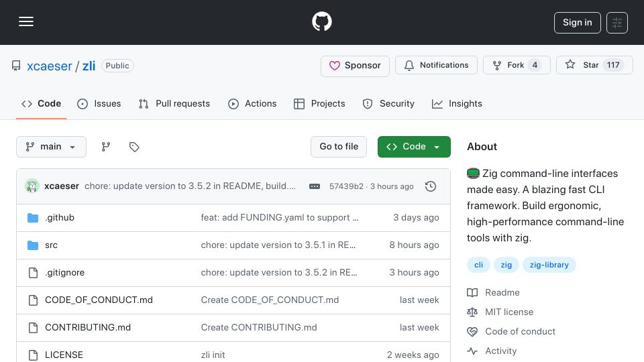The width and height of the screenshot is (644, 362).
Task: Click the '3 days ago' timestamp for .github
Action: 416,217
